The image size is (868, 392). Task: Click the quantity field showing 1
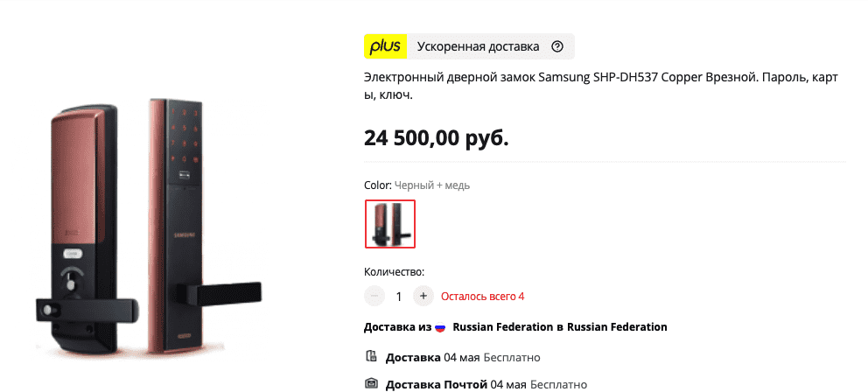point(399,297)
